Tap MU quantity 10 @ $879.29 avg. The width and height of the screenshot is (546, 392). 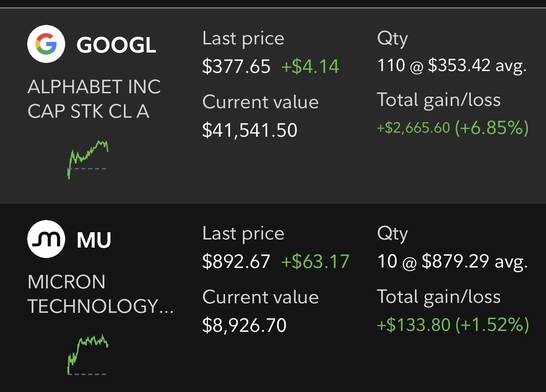click(x=452, y=262)
